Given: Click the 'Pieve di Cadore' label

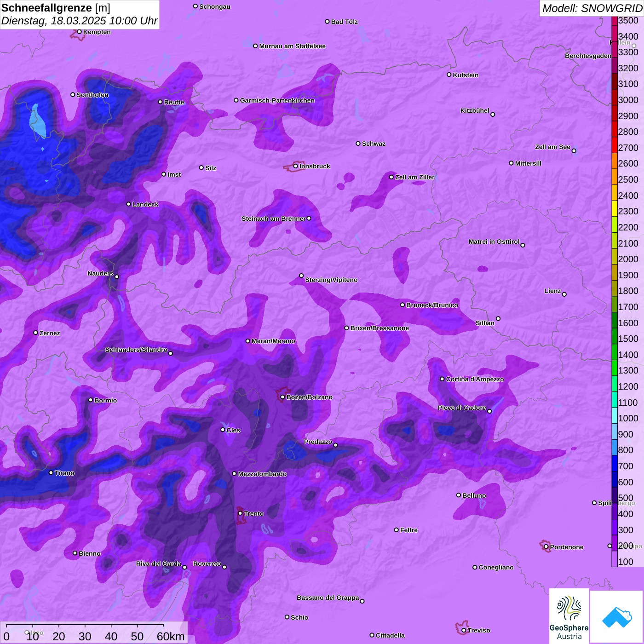Looking at the screenshot, I should [x=462, y=408].
